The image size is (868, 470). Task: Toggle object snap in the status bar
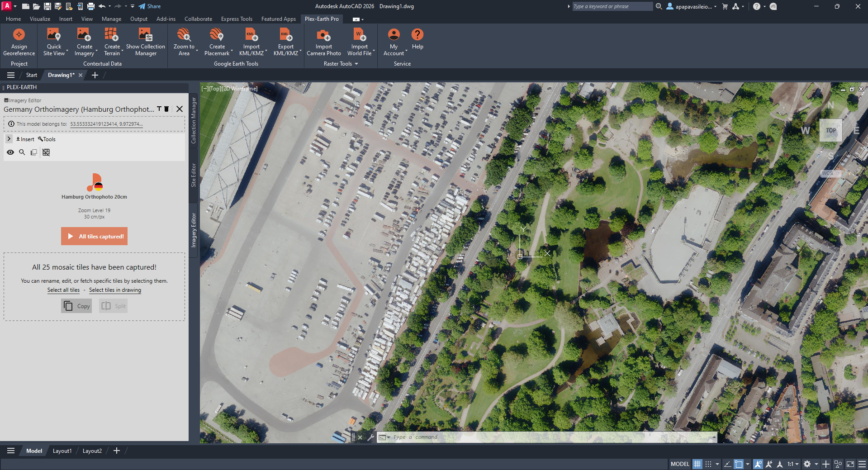(x=758, y=464)
